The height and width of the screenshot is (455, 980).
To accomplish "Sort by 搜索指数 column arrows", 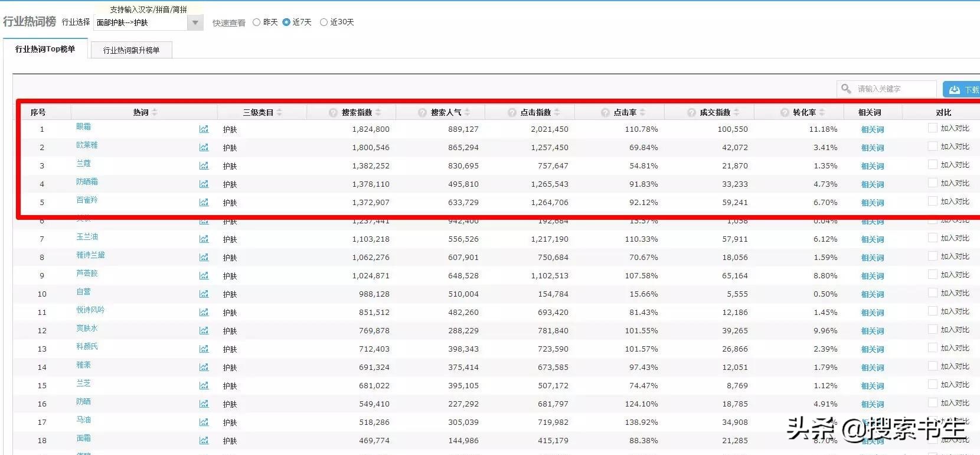I will tap(378, 112).
